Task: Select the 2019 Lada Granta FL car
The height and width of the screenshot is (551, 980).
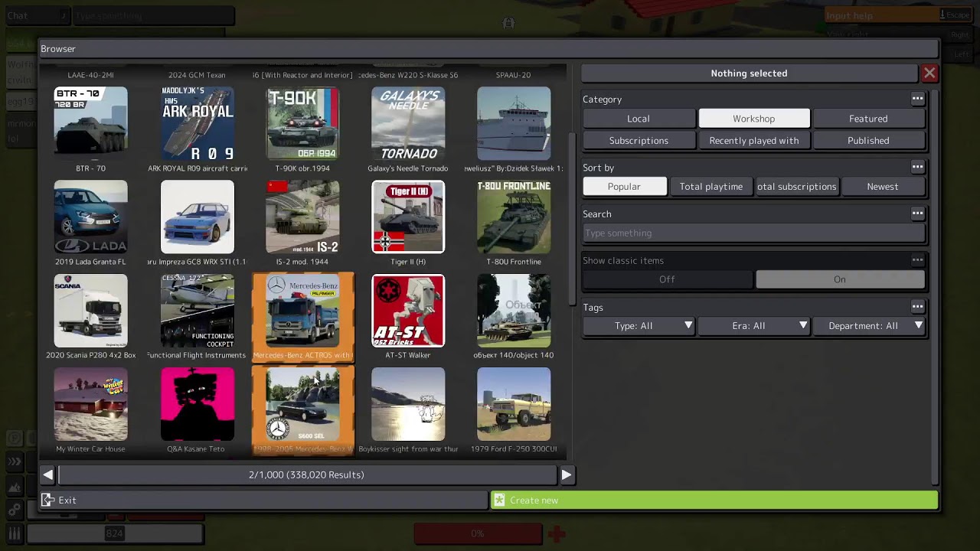Action: click(90, 217)
